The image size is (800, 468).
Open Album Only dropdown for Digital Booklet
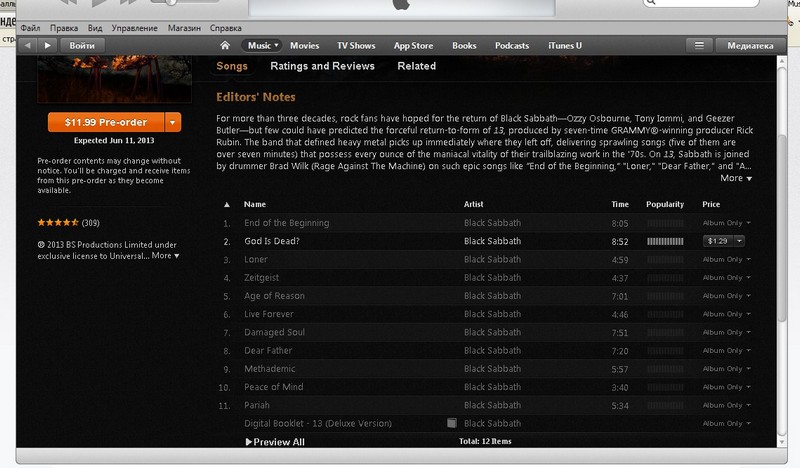748,424
